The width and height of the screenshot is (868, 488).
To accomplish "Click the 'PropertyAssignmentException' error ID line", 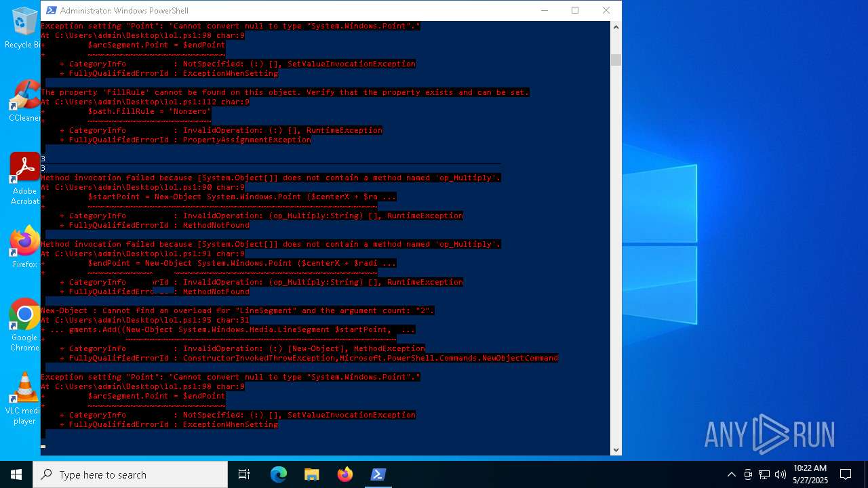I will (x=184, y=140).
